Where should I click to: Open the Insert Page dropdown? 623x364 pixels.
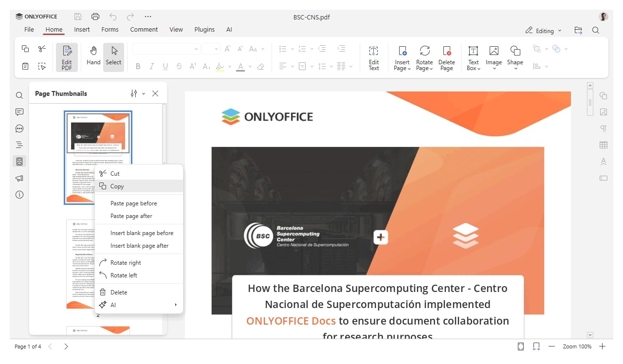[x=402, y=57]
